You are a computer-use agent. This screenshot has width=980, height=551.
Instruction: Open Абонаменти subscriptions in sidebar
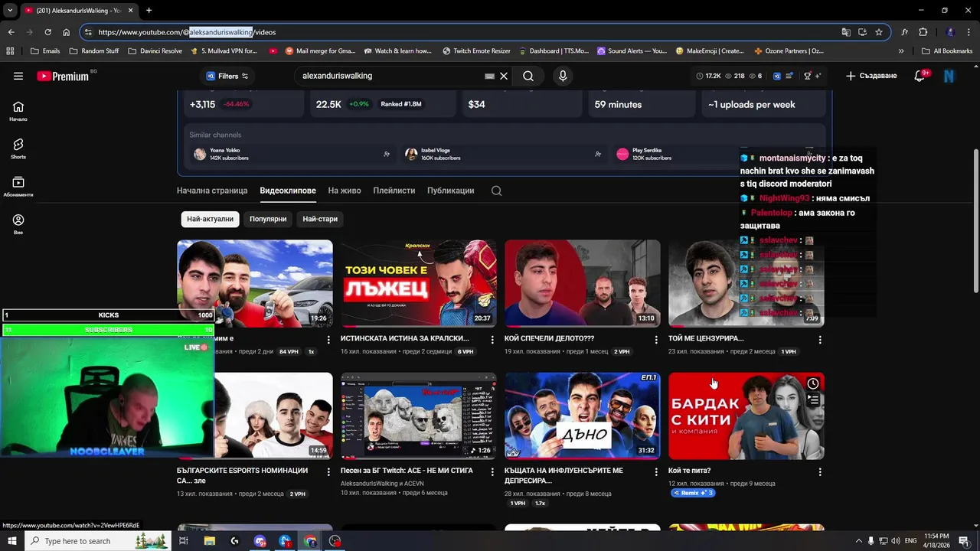(x=18, y=187)
